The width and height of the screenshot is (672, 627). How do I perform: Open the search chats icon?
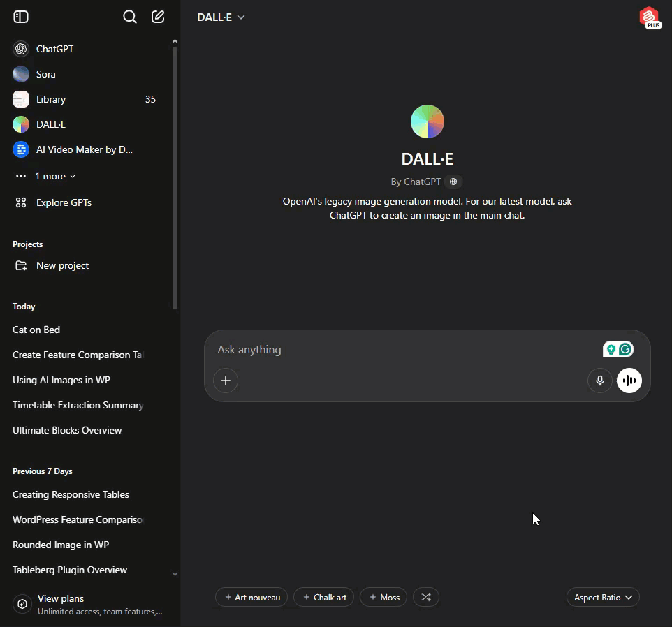[x=130, y=17]
